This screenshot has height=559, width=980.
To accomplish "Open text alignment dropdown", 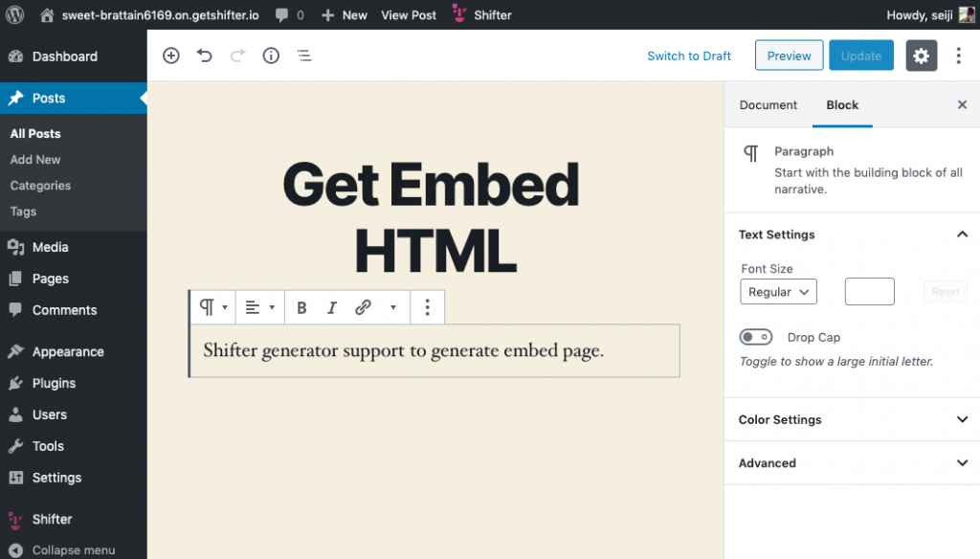I will tap(259, 307).
